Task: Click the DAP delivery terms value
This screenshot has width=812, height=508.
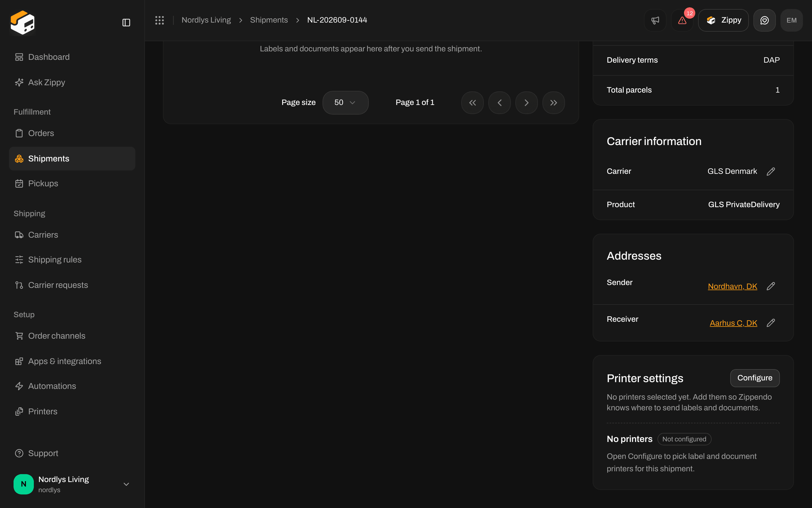Action: [771, 60]
